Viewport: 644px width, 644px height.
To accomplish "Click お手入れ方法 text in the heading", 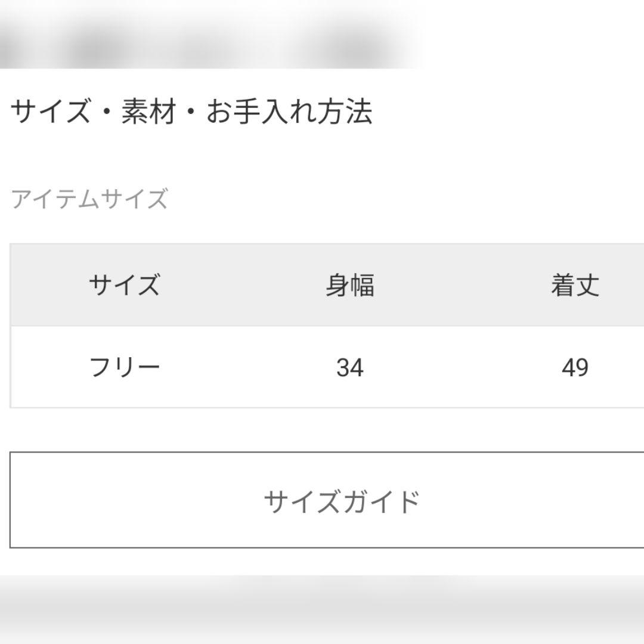I will coord(289,112).
